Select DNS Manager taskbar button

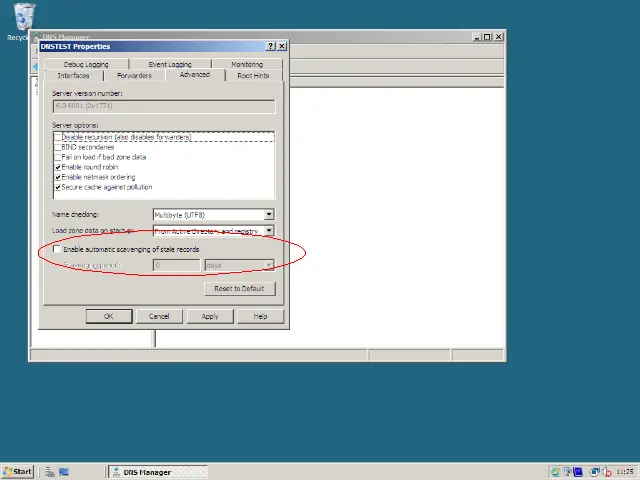point(158,472)
